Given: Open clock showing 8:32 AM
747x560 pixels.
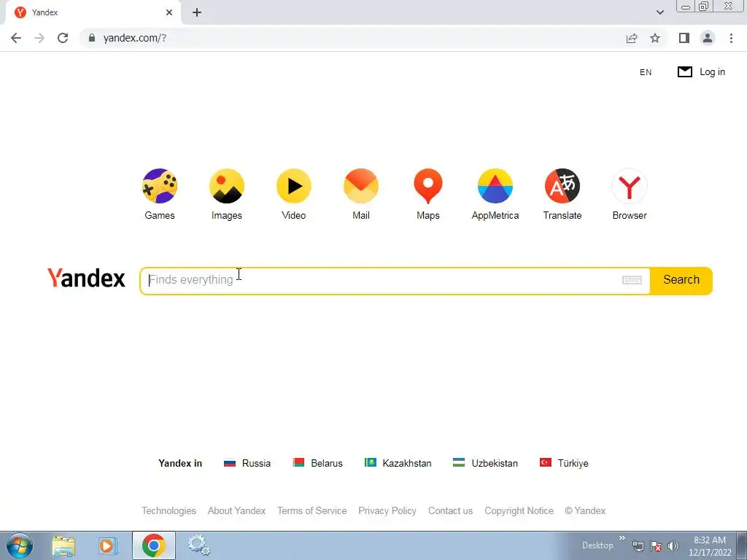Looking at the screenshot, I should pyautogui.click(x=710, y=546).
